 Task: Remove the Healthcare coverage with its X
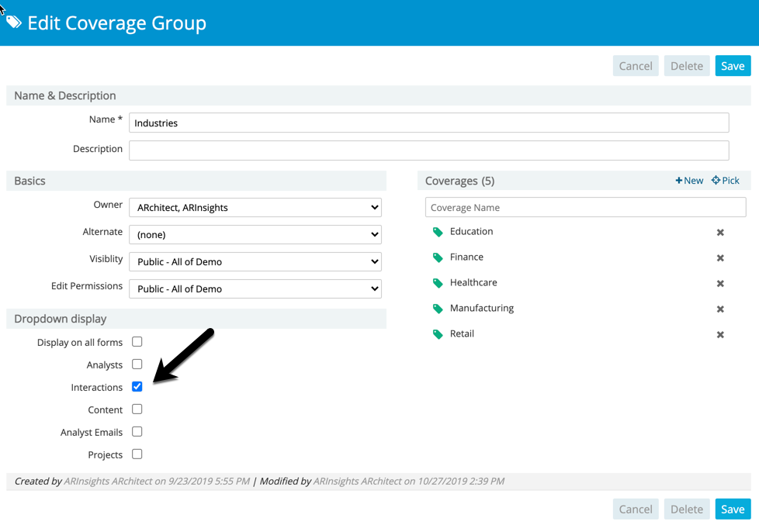point(720,283)
